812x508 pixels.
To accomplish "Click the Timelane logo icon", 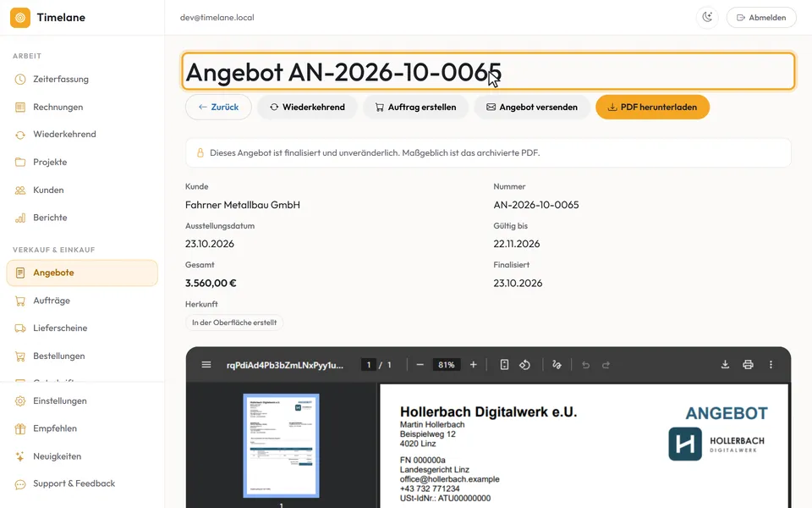I will coord(20,18).
